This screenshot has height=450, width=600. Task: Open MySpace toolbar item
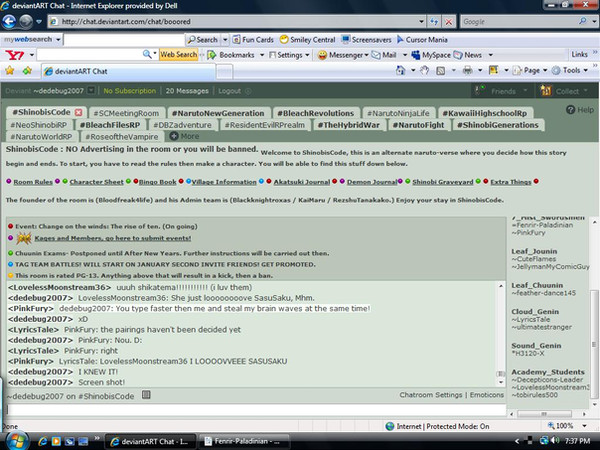click(x=431, y=55)
